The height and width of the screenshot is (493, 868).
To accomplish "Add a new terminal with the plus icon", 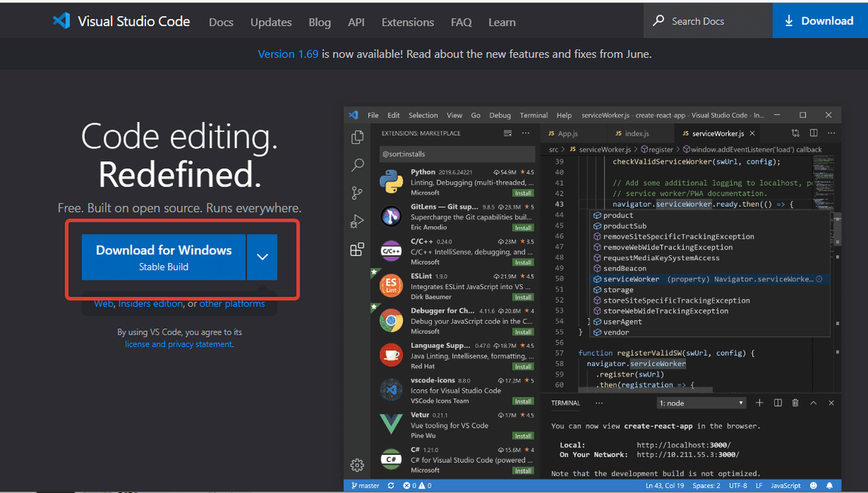I will [x=759, y=403].
